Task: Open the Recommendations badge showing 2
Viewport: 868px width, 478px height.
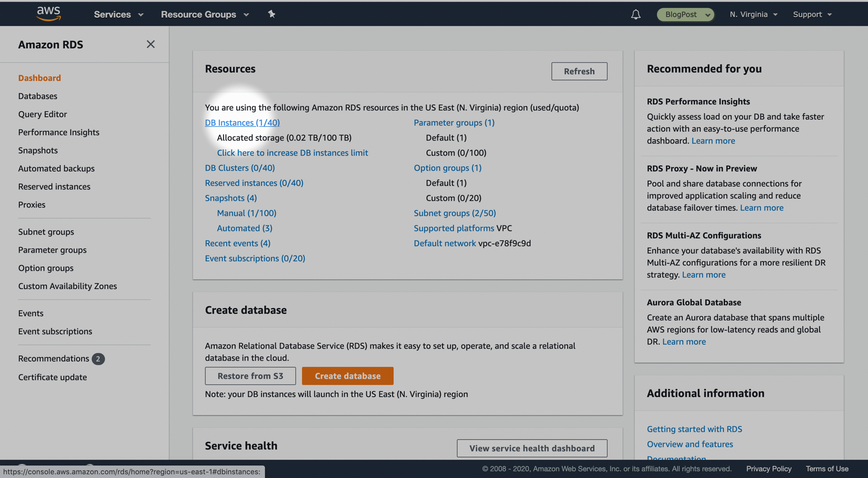Action: (98, 359)
